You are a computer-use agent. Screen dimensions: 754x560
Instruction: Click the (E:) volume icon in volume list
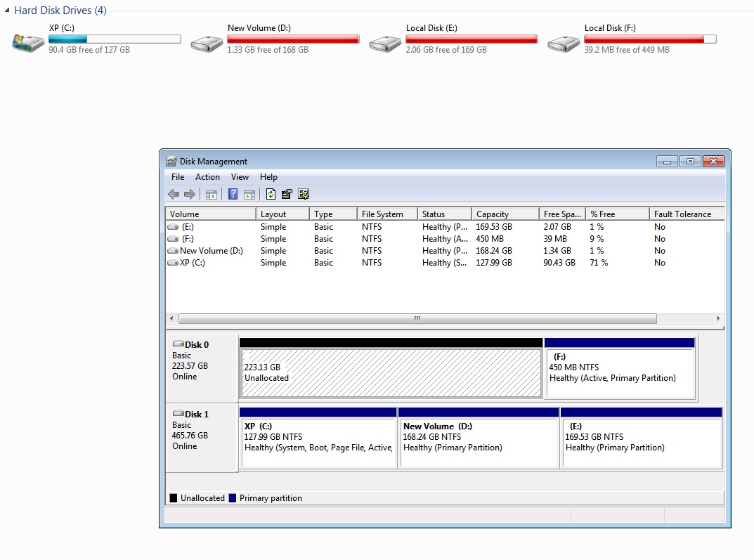click(173, 227)
